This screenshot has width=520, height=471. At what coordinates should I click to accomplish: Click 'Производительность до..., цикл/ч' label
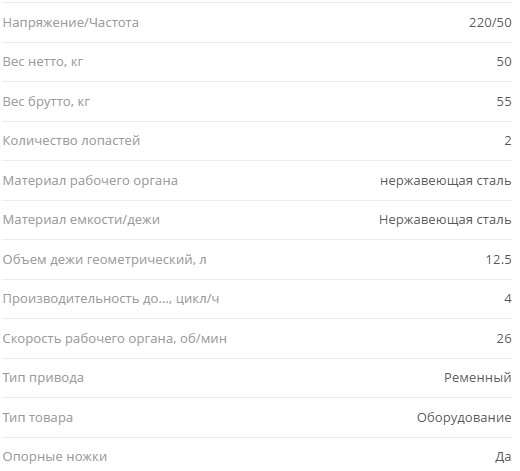[x=111, y=299]
